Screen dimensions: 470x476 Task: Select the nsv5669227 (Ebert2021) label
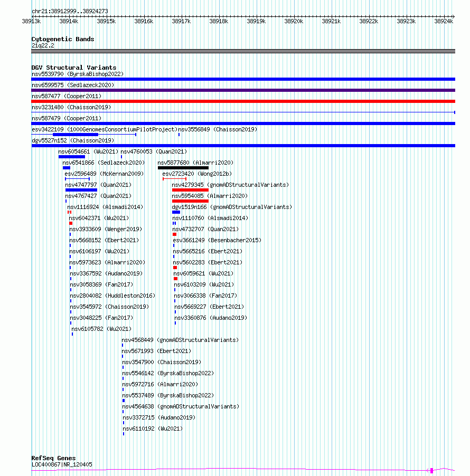click(x=209, y=307)
